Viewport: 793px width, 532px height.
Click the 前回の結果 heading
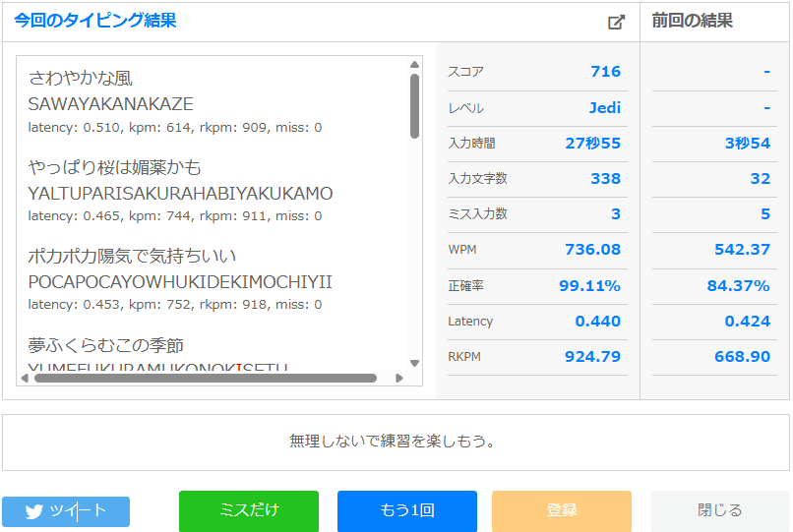[692, 21]
